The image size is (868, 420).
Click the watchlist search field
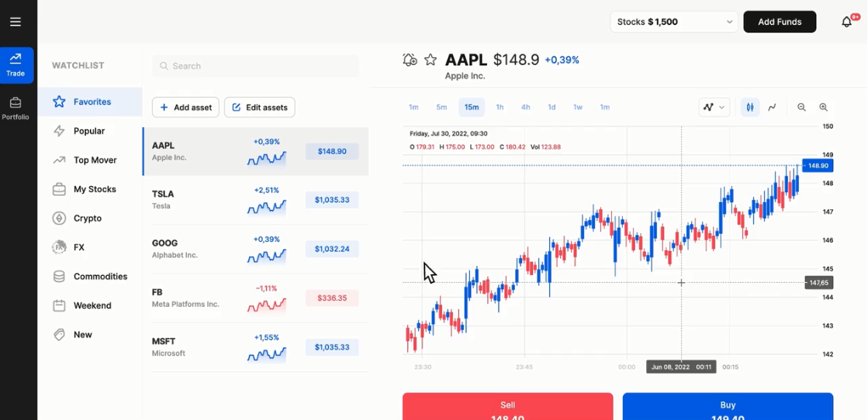(256, 66)
